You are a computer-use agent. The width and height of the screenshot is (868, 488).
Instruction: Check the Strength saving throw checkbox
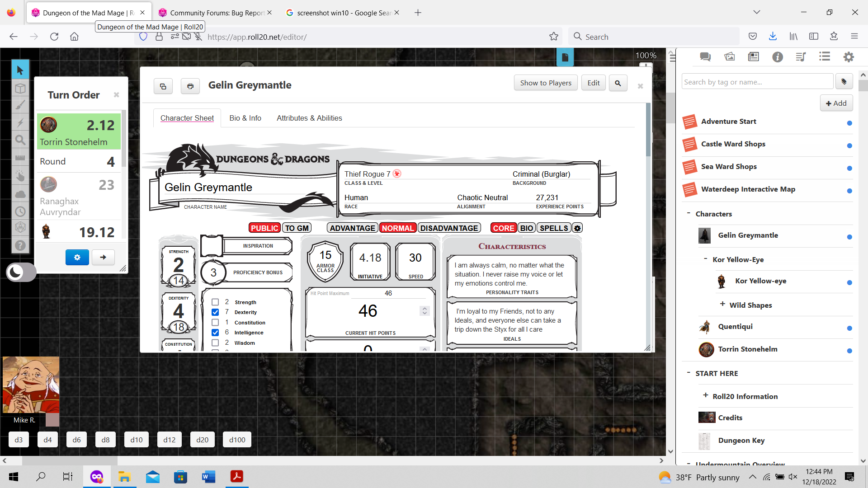[x=215, y=302]
